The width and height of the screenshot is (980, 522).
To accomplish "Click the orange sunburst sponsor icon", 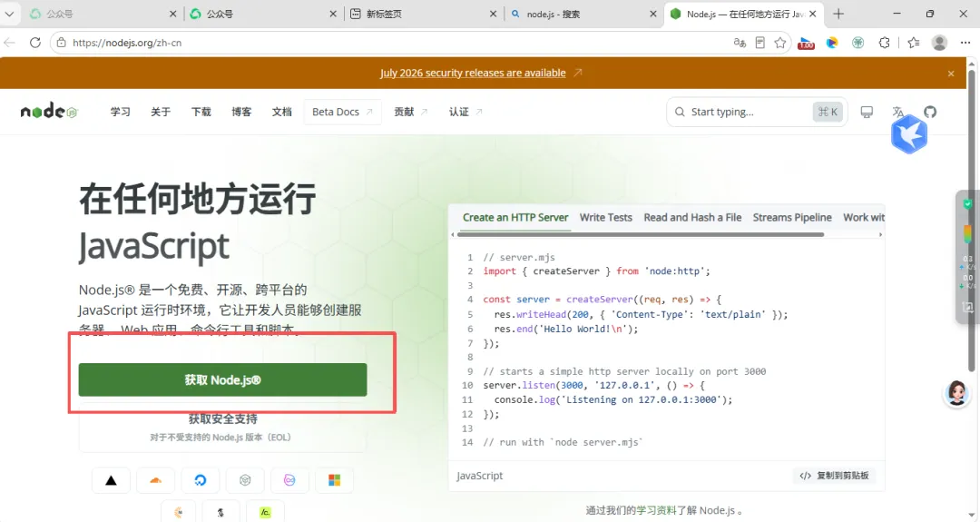I will tap(179, 512).
